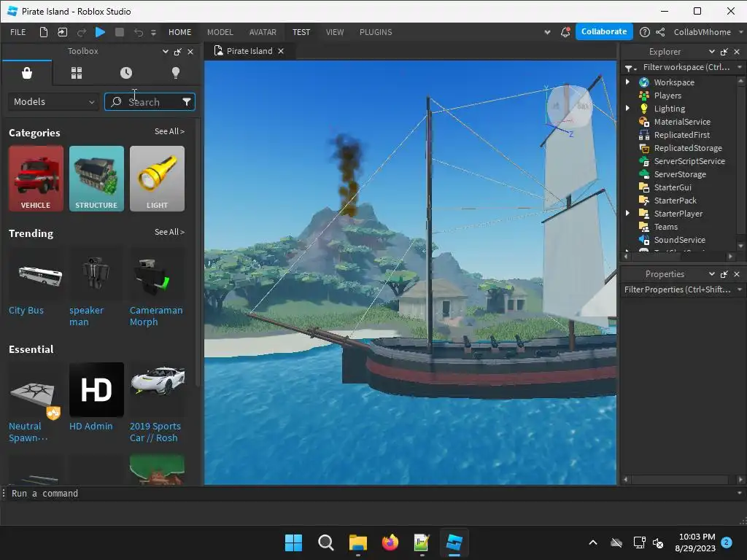This screenshot has height=560, width=747.
Task: Open the Toolbox panel options chevron
Action: [166, 52]
